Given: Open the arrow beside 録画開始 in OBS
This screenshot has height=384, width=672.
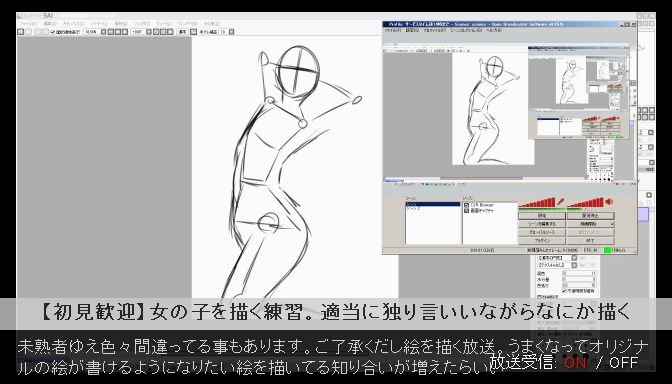Looking at the screenshot, I should click(x=612, y=224).
